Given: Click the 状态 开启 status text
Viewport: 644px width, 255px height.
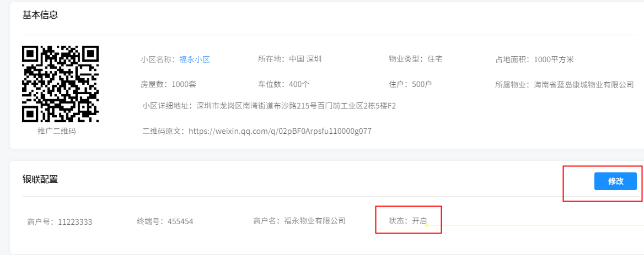Looking at the screenshot, I should [408, 221].
